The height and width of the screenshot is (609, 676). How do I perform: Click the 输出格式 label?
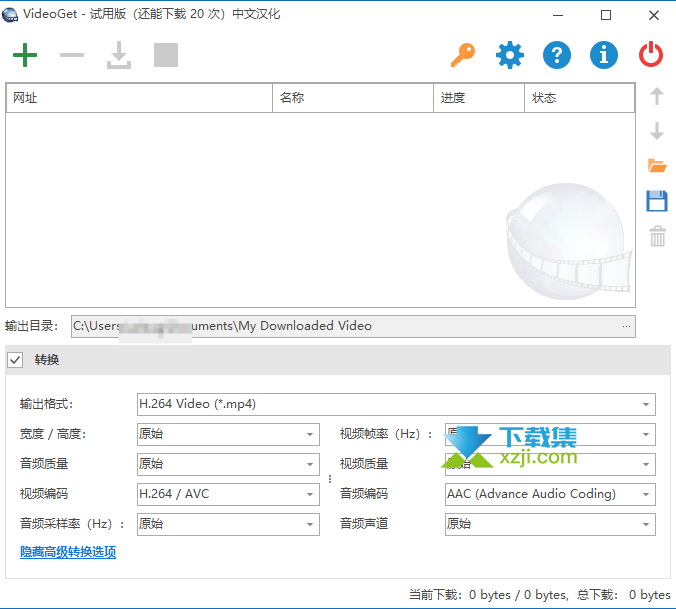(46, 404)
